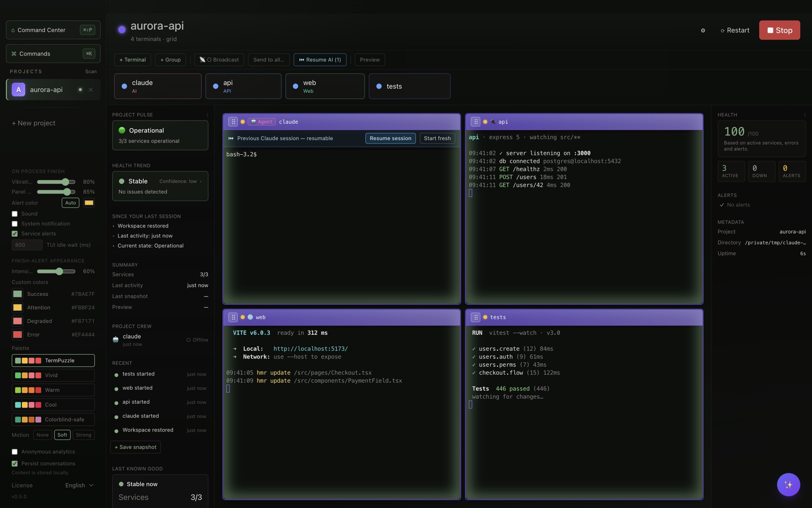The height and width of the screenshot is (508, 812).
Task: Open the settings gear next to Restart
Action: pos(703,30)
